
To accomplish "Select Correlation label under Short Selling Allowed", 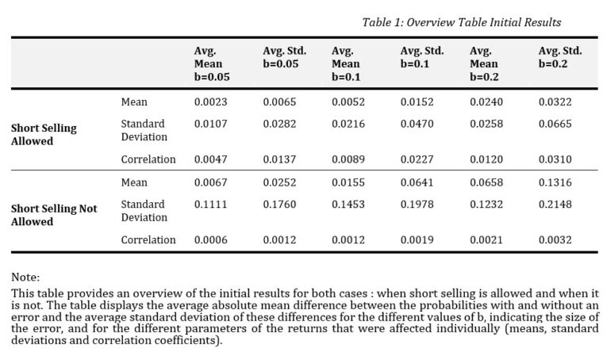I will pos(148,159).
